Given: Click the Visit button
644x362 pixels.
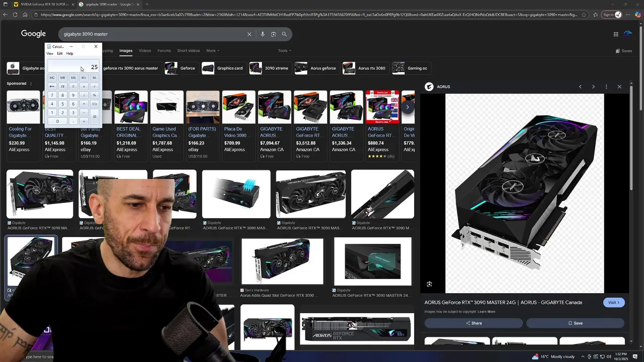Looking at the screenshot, I should (x=614, y=302).
